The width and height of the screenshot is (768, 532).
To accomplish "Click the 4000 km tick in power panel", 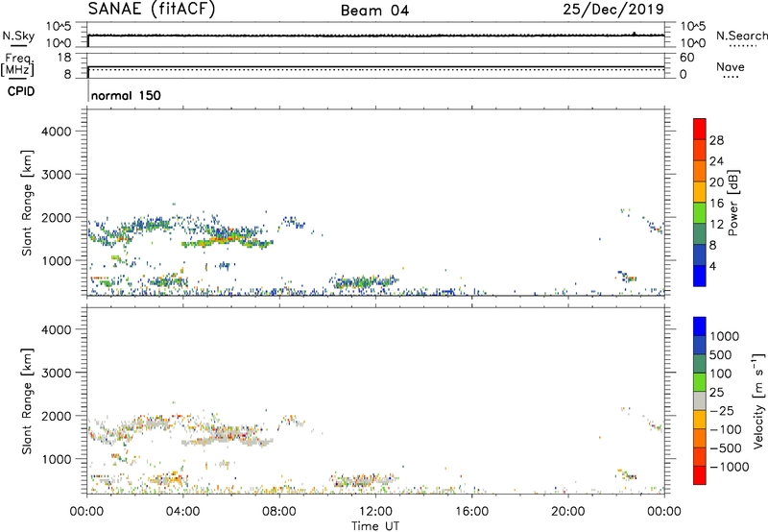I will pyautogui.click(x=57, y=132).
